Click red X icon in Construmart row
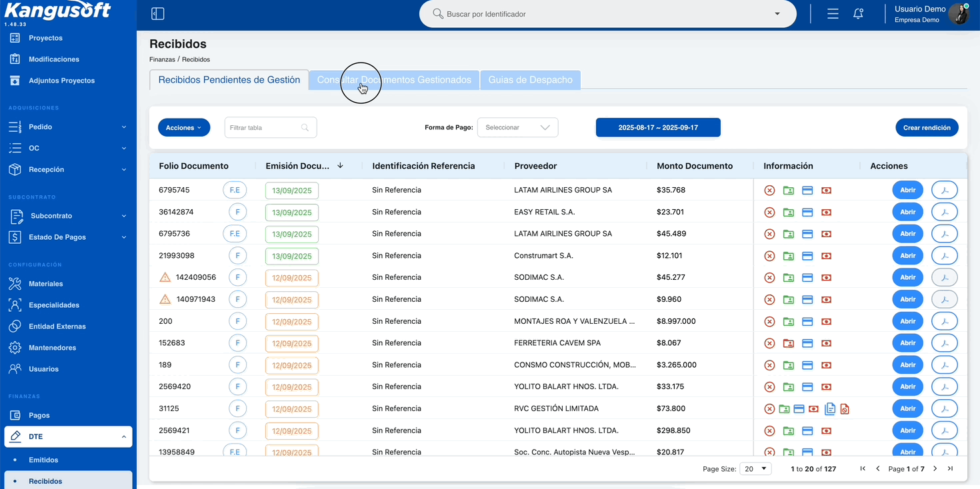 coord(769,256)
